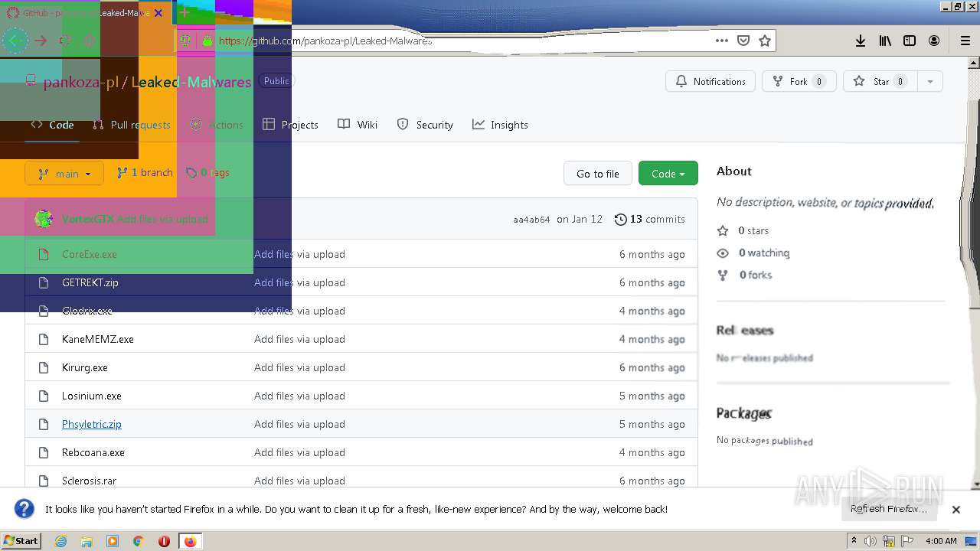Click the file icon beside Phsyletric.zip
The image size is (980, 551).
click(x=44, y=424)
